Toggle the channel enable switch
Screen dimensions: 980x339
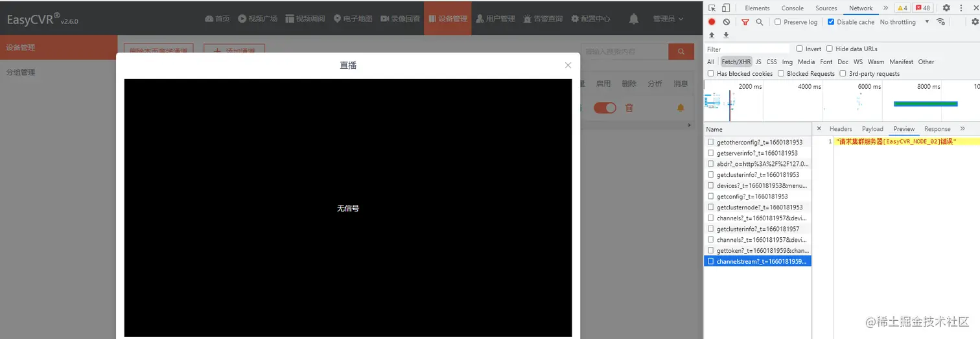605,108
